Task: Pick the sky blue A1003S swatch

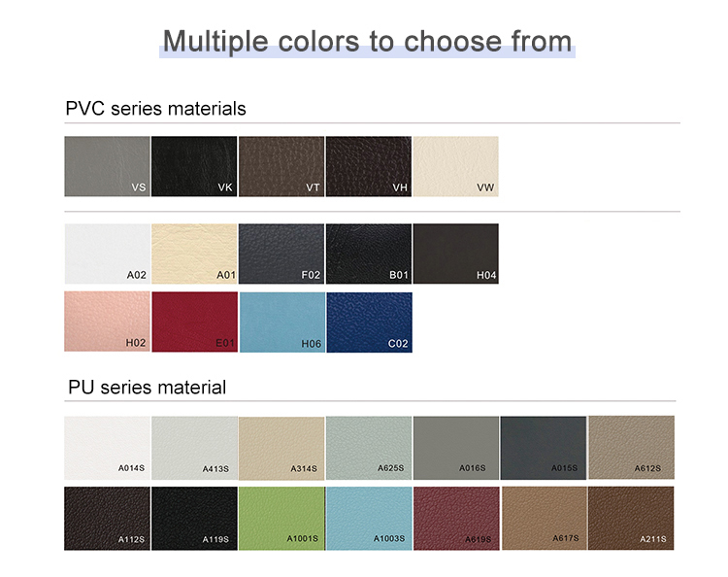Action: (369, 518)
